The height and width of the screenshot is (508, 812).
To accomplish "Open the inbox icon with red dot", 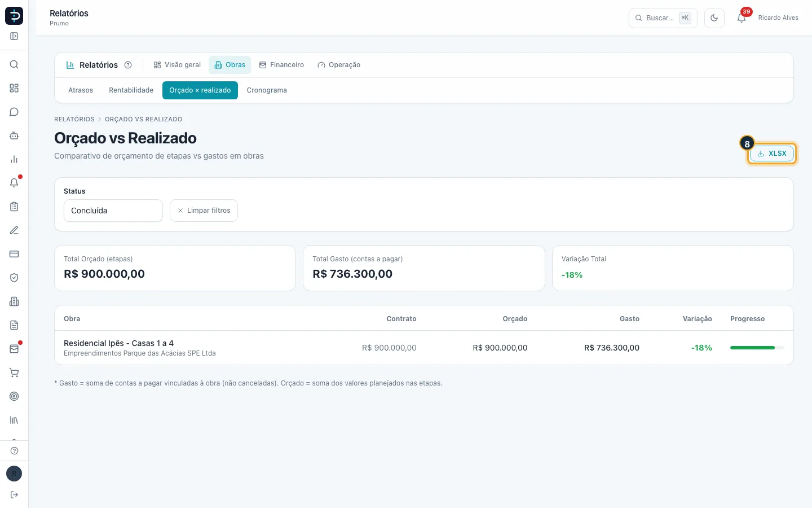I will pyautogui.click(x=14, y=349).
